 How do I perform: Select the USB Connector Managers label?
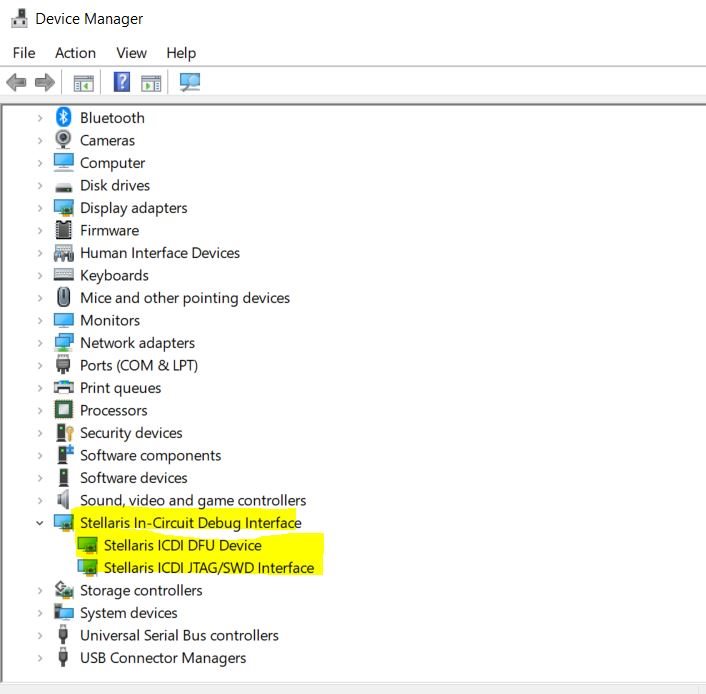point(163,658)
